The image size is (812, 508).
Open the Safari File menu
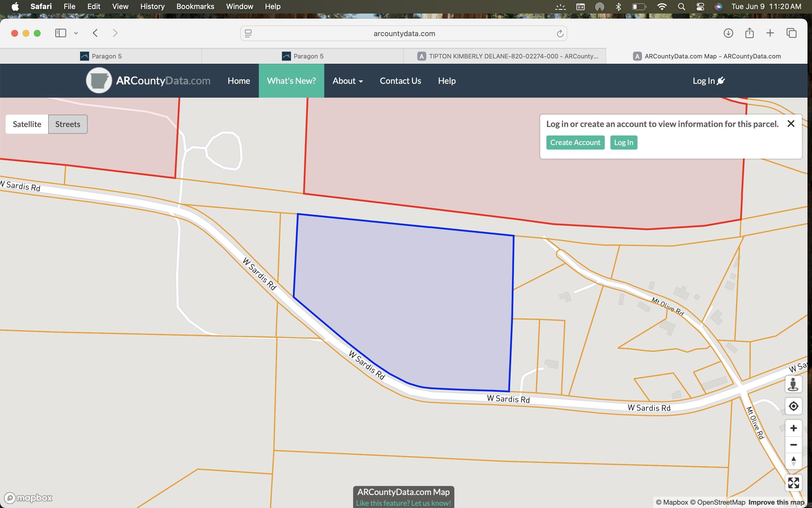pyautogui.click(x=69, y=6)
